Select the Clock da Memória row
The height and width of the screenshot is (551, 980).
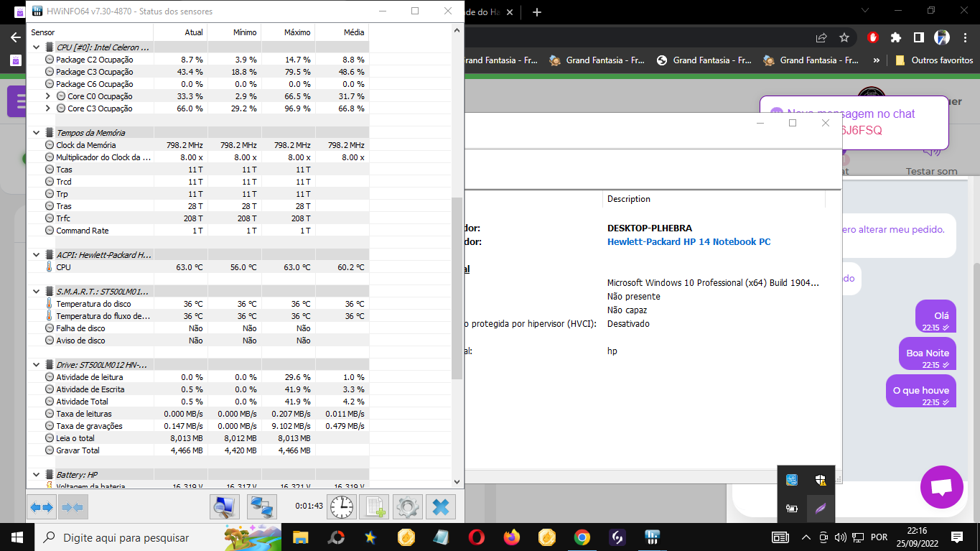coord(197,145)
